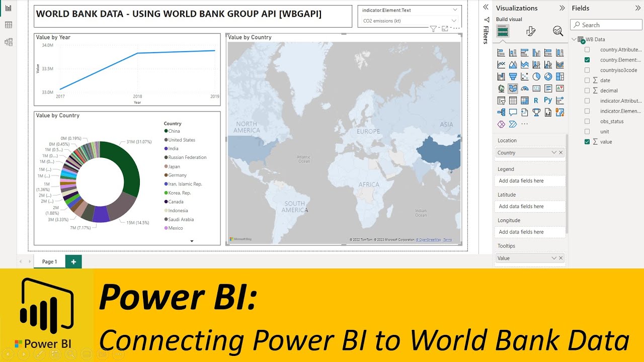Open the Terms link on map
Viewport: 644px width, 362px height.
(x=448, y=240)
